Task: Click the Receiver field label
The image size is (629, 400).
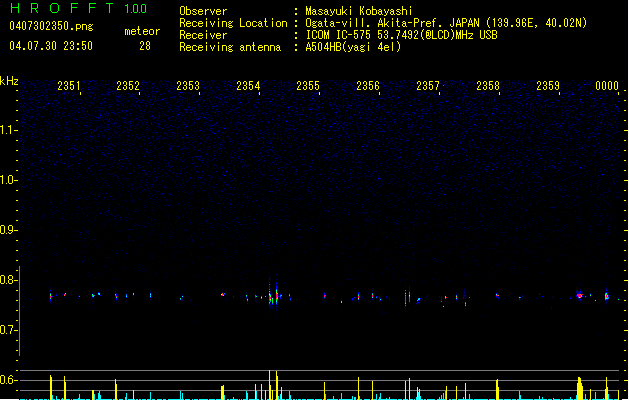Action: [x=203, y=35]
